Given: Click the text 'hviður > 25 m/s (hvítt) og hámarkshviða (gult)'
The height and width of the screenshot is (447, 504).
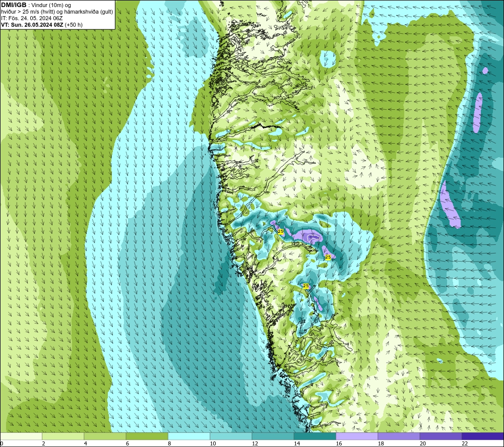Looking at the screenshot, I should (57, 12).
